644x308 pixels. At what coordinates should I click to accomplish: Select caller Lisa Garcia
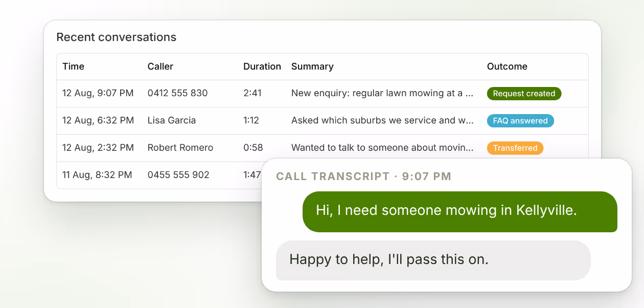tap(172, 121)
